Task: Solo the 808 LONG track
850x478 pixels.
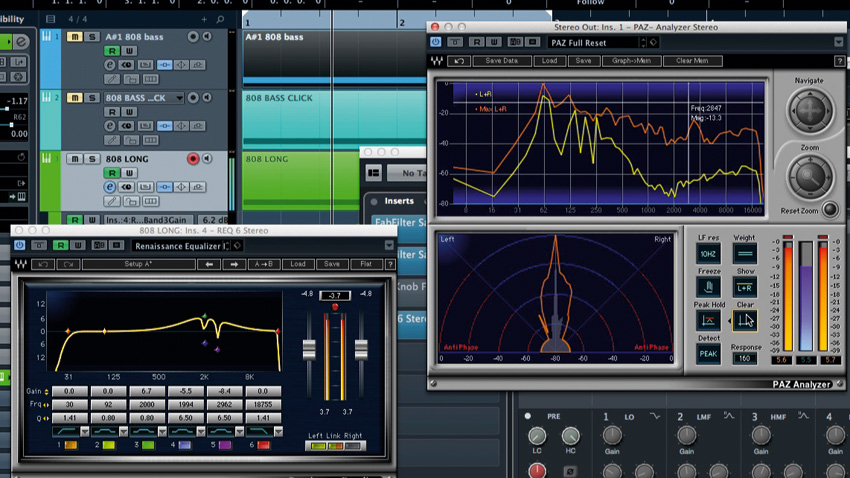Action: [x=92, y=158]
